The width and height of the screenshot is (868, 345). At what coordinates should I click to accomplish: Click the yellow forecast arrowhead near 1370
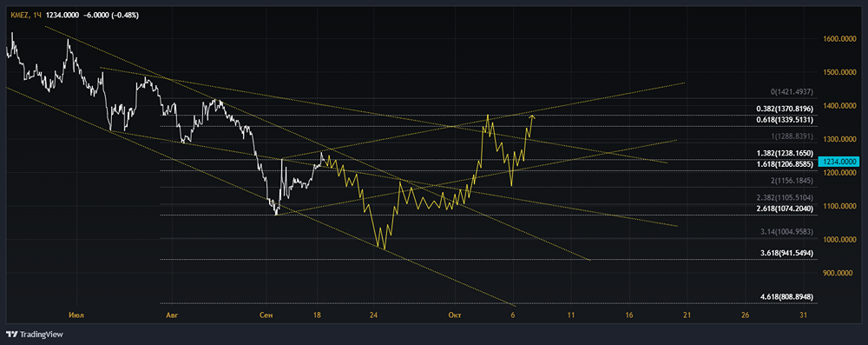(x=532, y=116)
